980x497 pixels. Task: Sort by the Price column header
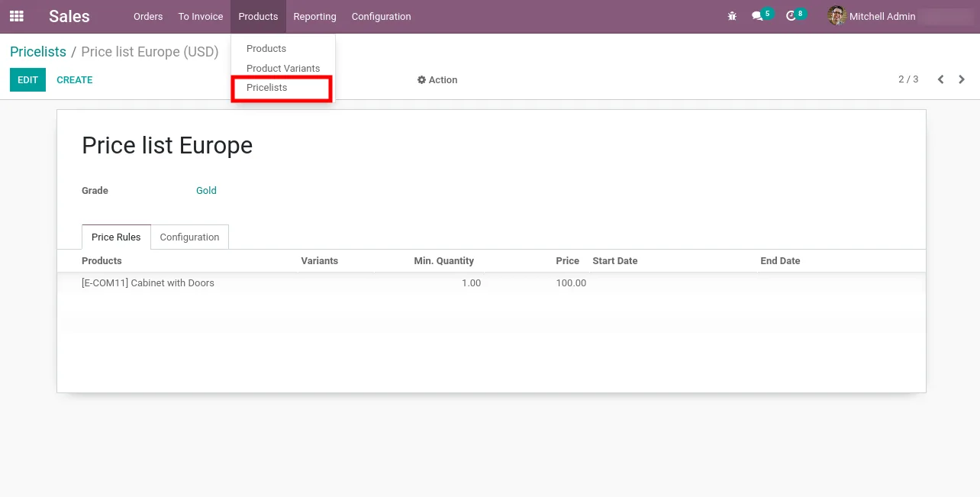(x=568, y=260)
